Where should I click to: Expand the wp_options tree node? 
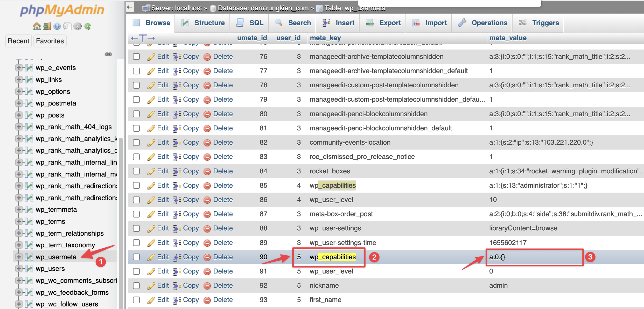[x=19, y=91]
